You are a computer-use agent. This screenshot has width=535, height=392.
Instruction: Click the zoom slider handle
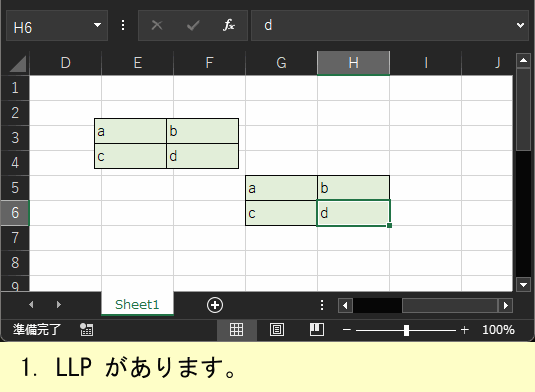tap(406, 330)
